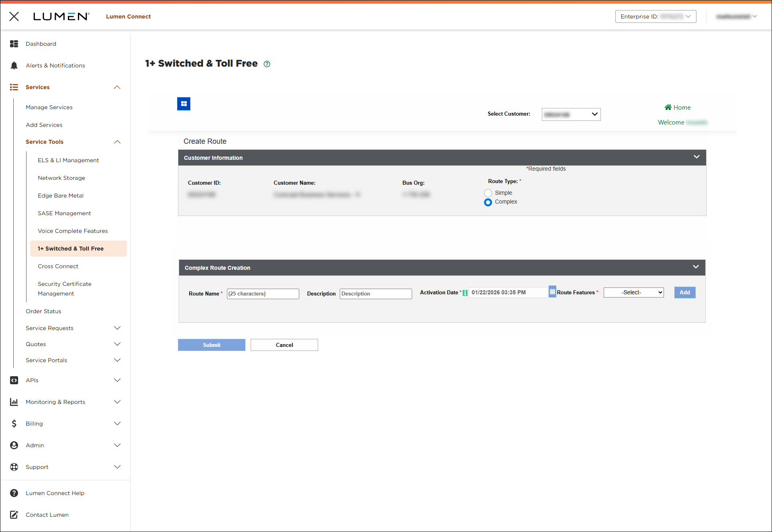Follow the Home link text
772x532 pixels.
point(682,108)
